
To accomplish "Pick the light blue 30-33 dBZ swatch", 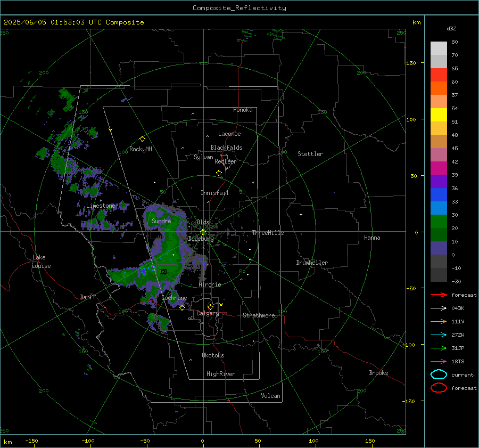I will tap(439, 208).
